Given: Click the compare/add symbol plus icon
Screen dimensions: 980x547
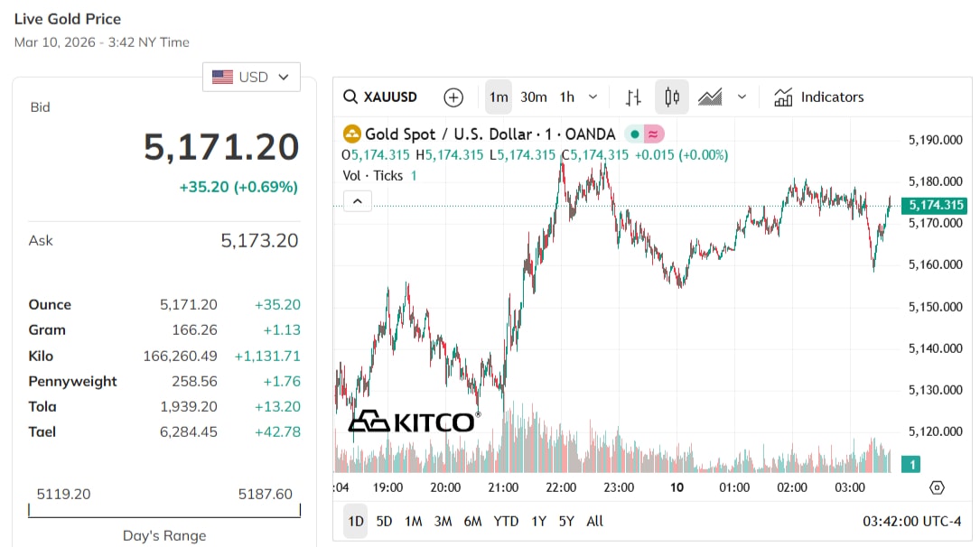Looking at the screenshot, I should click(453, 97).
